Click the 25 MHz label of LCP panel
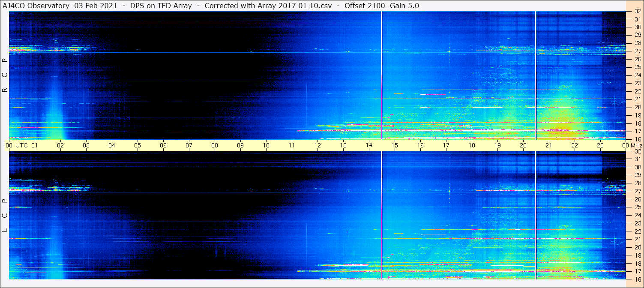The height and width of the screenshot is (288, 644). tap(637, 207)
